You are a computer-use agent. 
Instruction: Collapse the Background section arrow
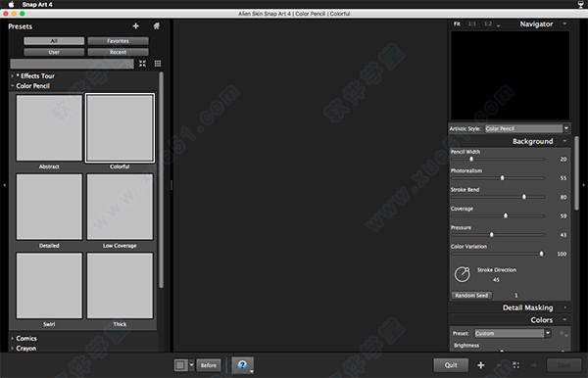click(x=564, y=141)
